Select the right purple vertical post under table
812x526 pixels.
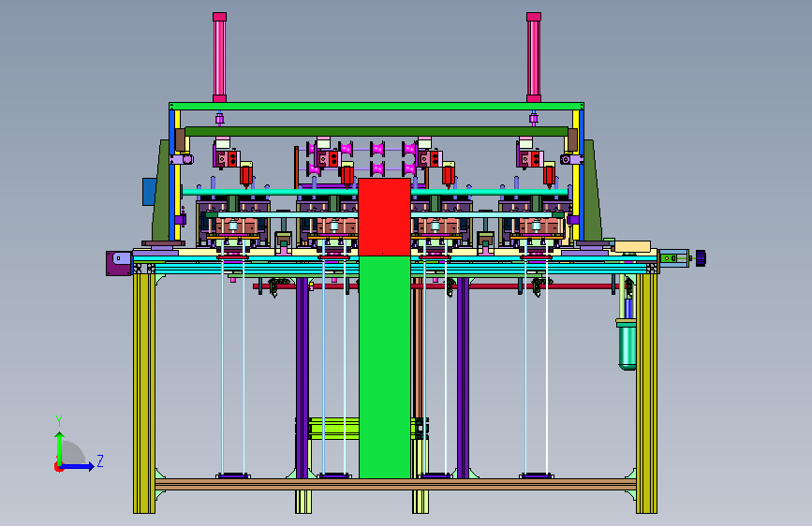point(463,378)
